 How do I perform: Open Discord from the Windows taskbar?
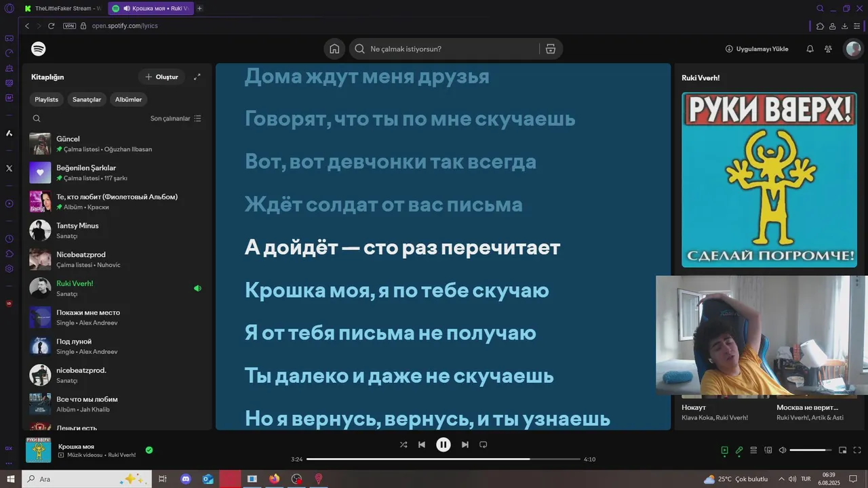point(186,479)
